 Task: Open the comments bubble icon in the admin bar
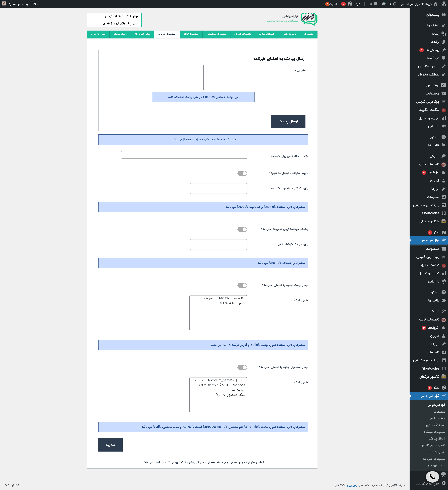coord(375,4)
